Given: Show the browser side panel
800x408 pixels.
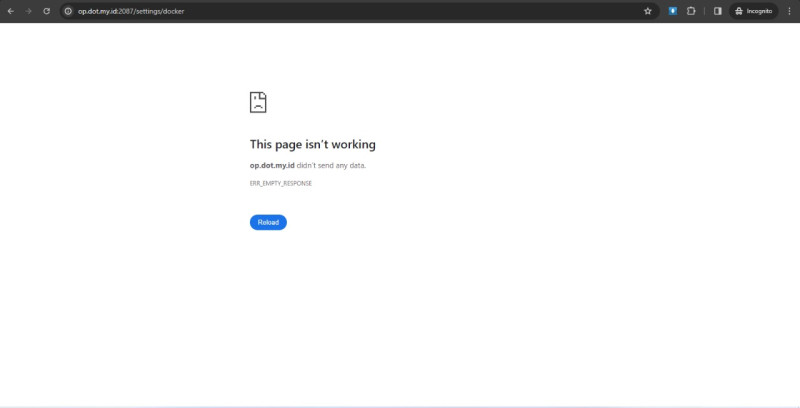Looking at the screenshot, I should pyautogui.click(x=717, y=11).
